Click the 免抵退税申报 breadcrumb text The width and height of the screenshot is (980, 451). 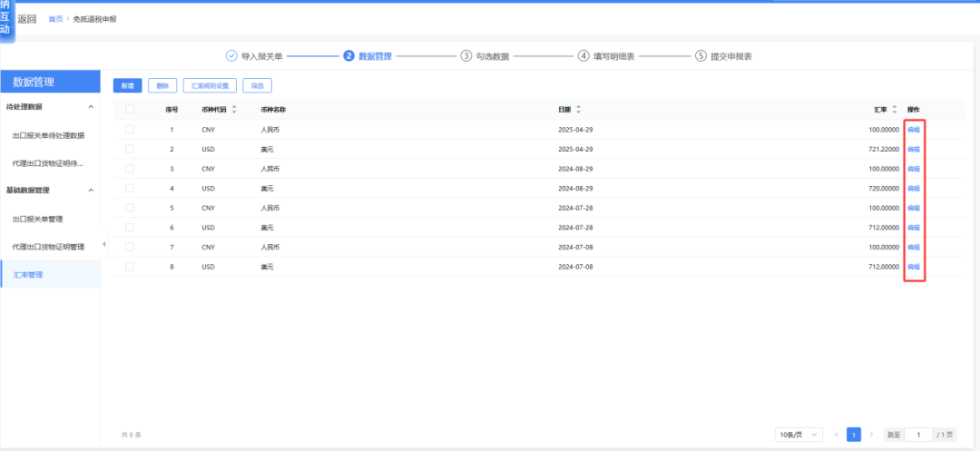(94, 19)
